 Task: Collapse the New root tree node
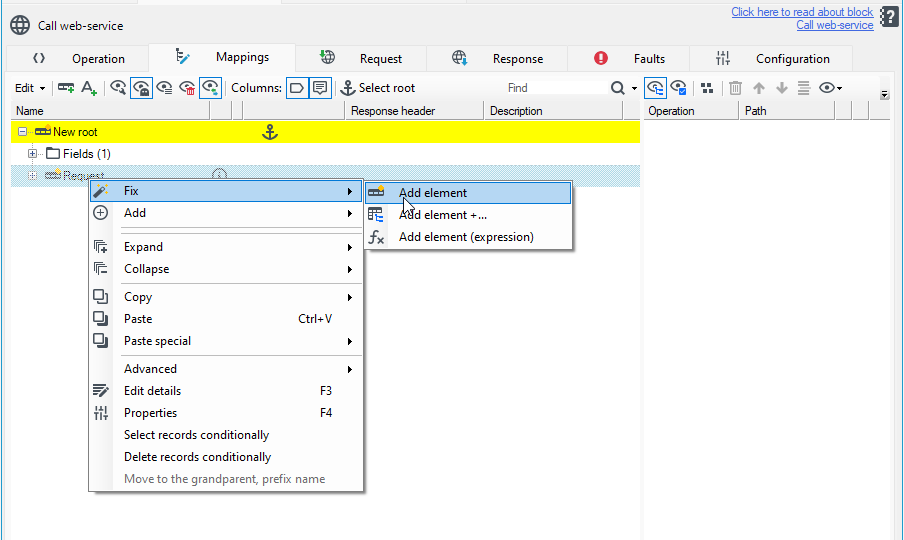(x=22, y=132)
